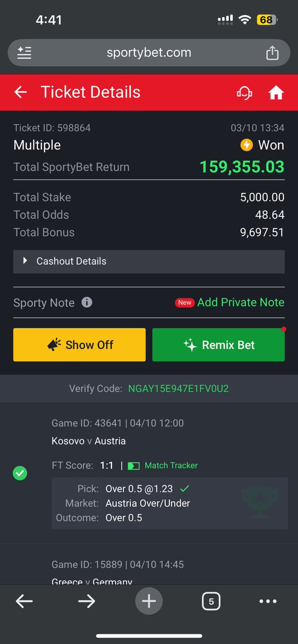Tap the sportybet.com address field

(149, 53)
